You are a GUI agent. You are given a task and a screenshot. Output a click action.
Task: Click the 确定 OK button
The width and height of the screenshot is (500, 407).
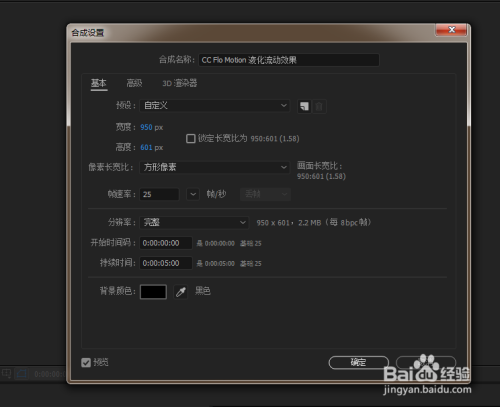[359, 362]
